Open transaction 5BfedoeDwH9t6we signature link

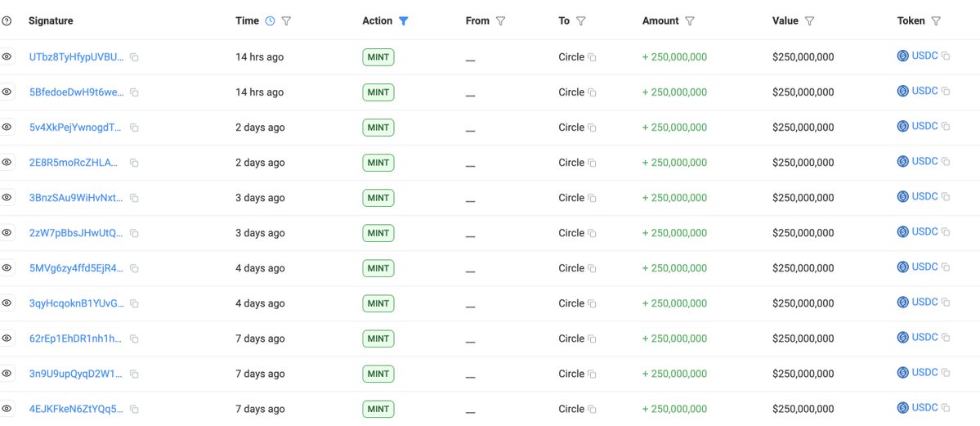pyautogui.click(x=76, y=92)
